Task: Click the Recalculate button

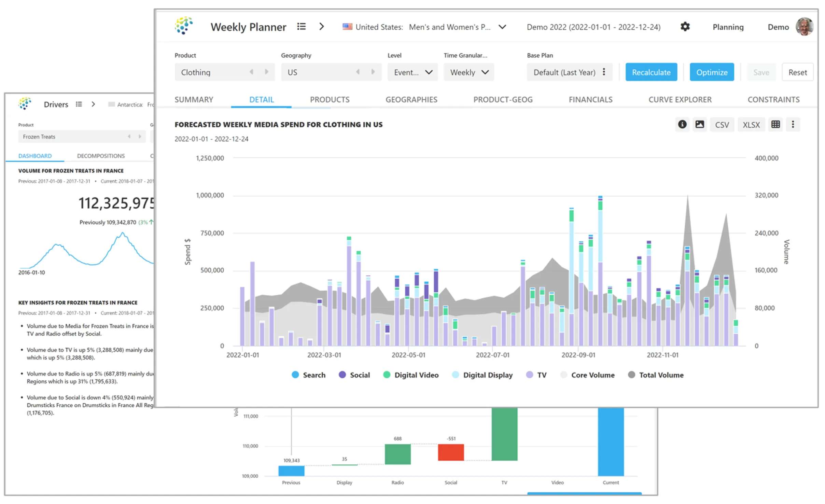Action: [x=651, y=72]
